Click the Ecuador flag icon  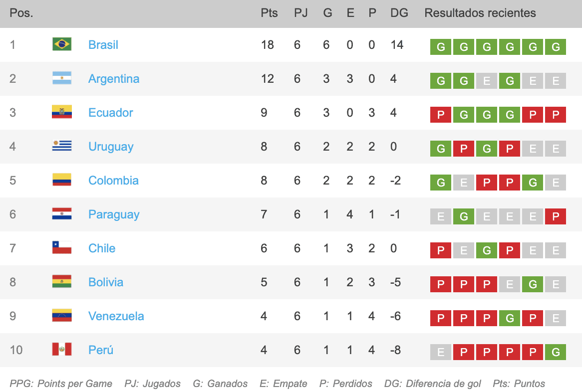click(x=62, y=112)
